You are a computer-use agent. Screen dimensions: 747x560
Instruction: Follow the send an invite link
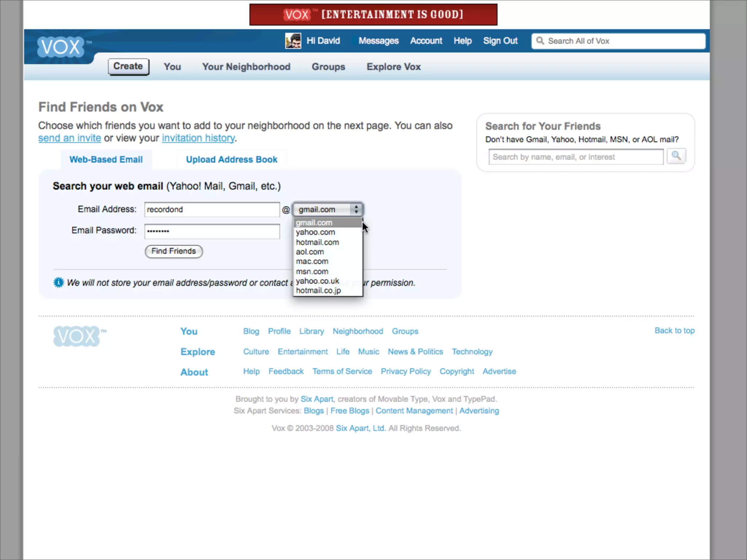point(69,138)
